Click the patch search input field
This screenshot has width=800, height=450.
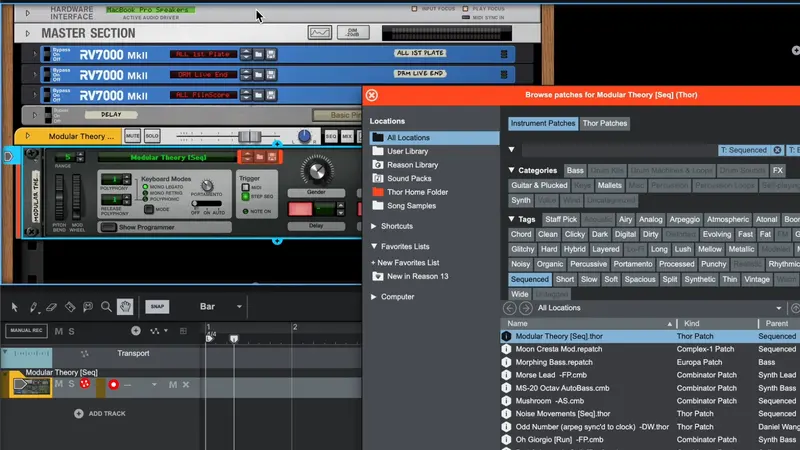619,150
